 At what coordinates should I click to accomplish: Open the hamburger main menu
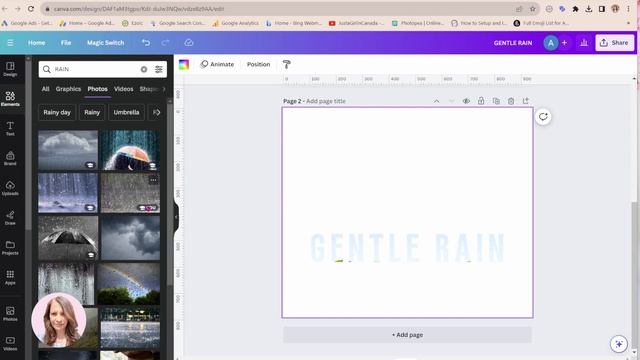(10, 42)
